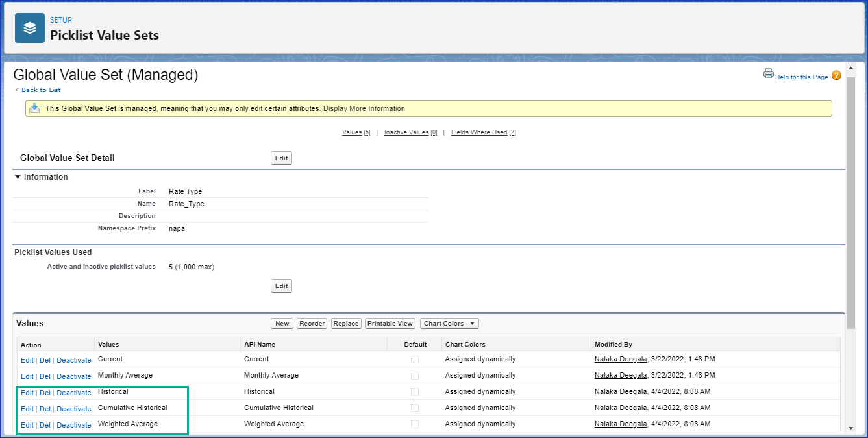The width and height of the screenshot is (868, 438).
Task: Toggle Default checkbox for Monthly Average
Action: click(415, 376)
